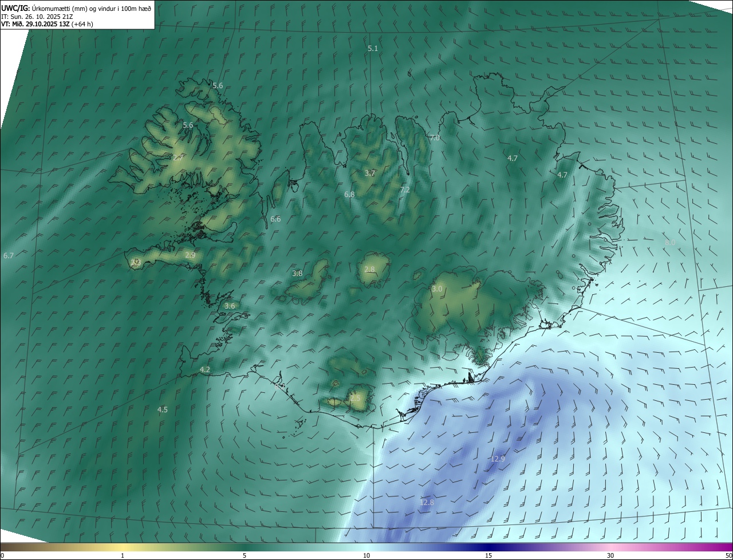Click the 1 tick on color scale

click(x=123, y=556)
